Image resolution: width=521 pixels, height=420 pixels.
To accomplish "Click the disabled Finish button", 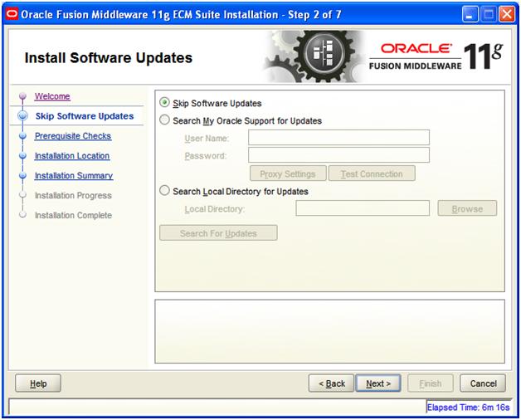I will point(431,383).
